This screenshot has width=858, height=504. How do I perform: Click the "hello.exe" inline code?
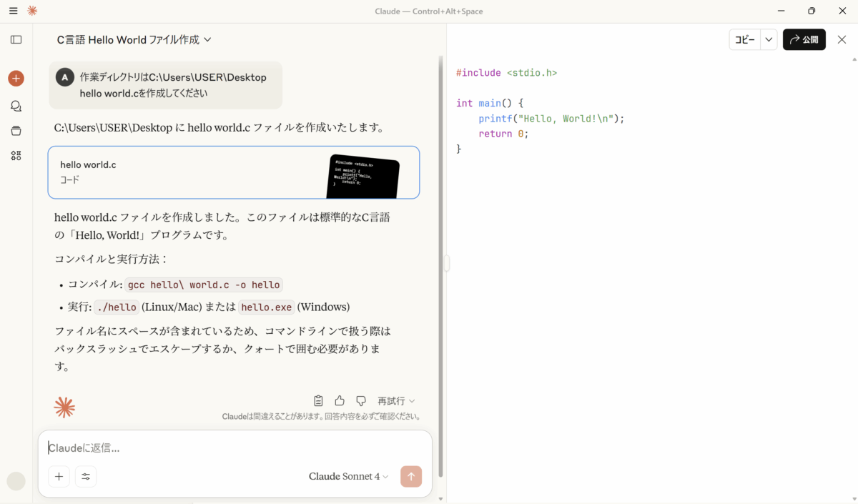coord(266,307)
